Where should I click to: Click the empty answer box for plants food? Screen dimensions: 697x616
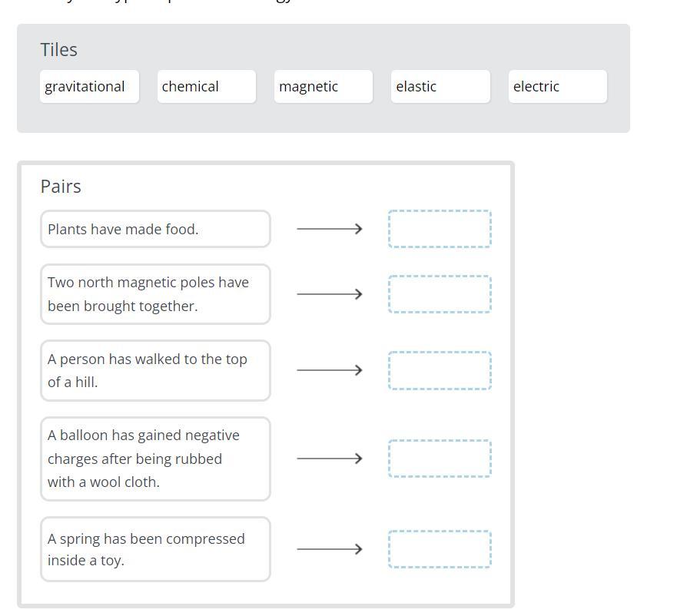440,229
